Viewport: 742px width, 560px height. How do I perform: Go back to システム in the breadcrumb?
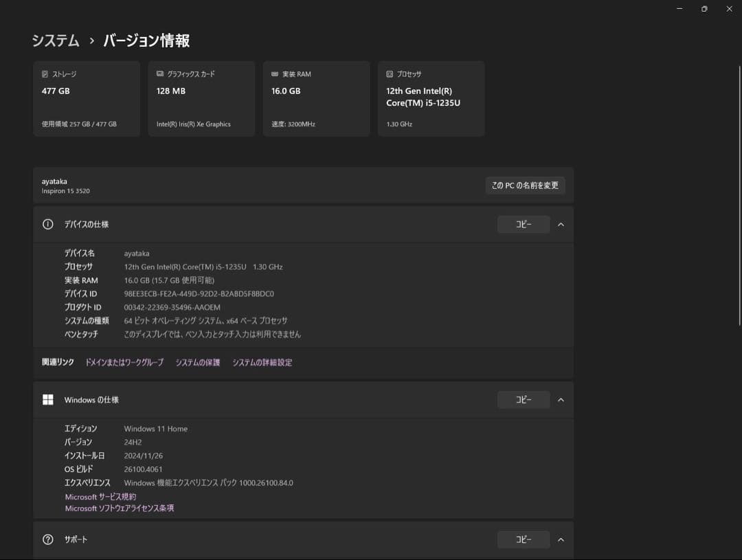coord(56,41)
